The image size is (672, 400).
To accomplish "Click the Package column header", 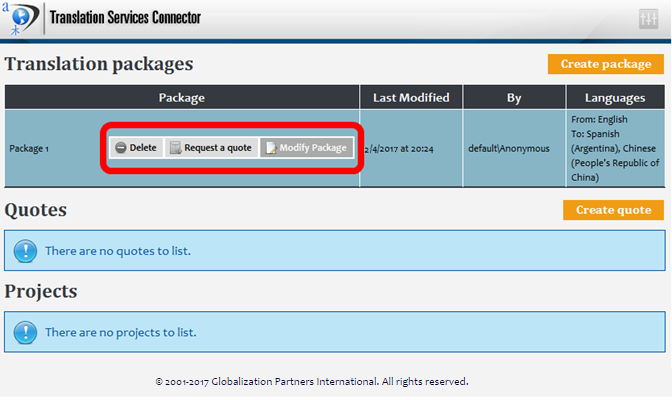I will tap(182, 97).
